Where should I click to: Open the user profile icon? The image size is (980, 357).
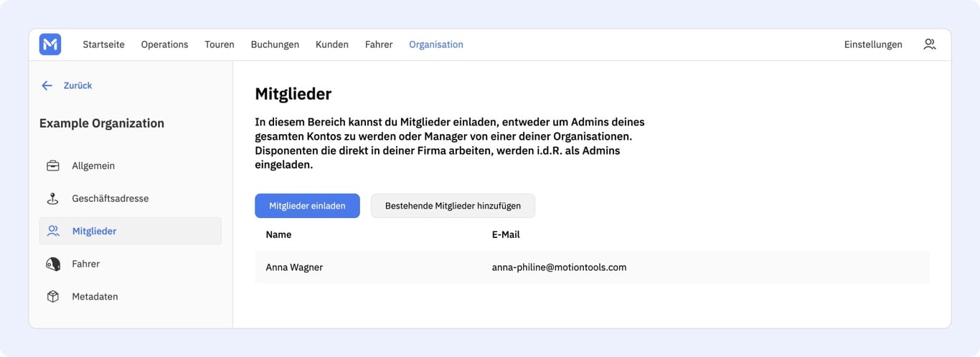click(930, 44)
